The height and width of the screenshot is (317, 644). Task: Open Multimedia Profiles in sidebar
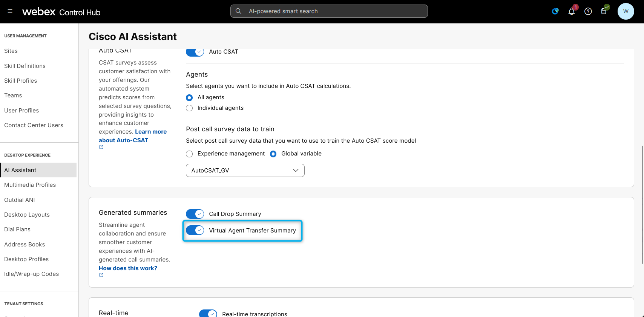(x=30, y=185)
